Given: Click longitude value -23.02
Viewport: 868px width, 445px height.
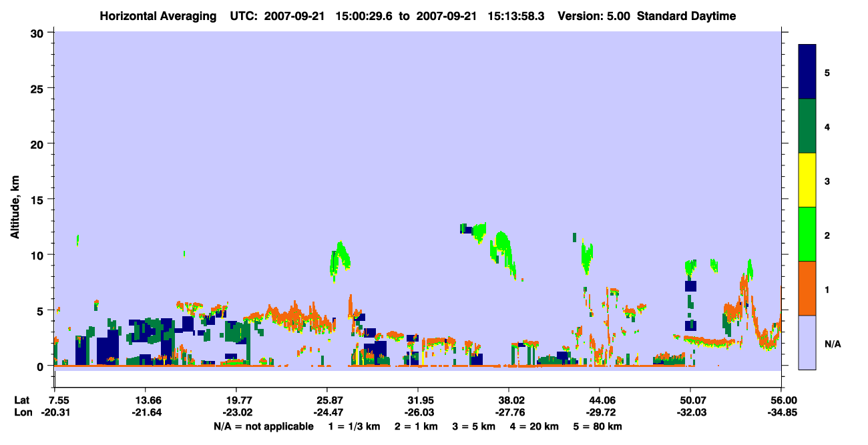Looking at the screenshot, I should coord(236,412).
